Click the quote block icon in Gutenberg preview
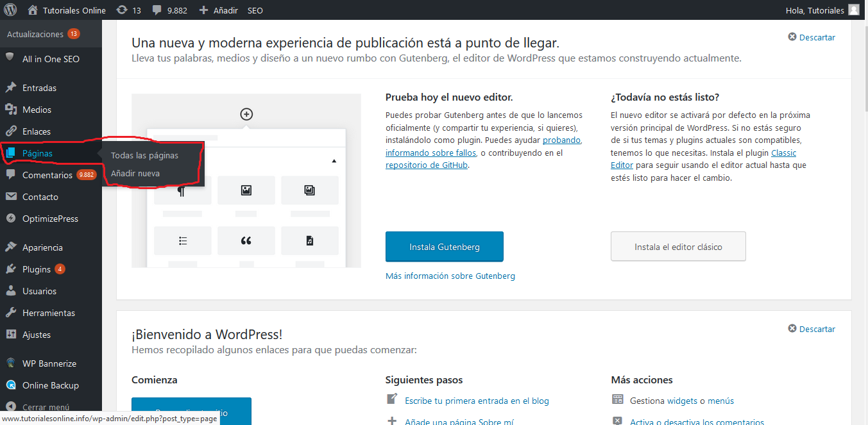This screenshot has height=425, width=868. point(246,241)
